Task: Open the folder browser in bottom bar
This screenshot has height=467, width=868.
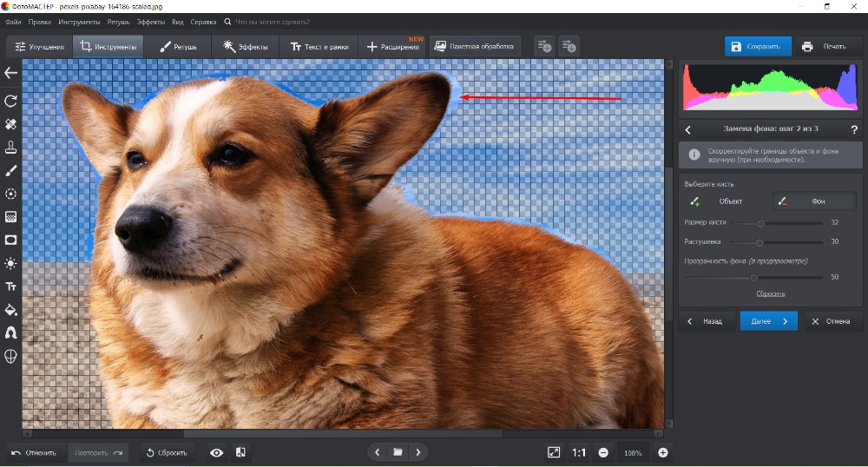Action: tap(398, 452)
